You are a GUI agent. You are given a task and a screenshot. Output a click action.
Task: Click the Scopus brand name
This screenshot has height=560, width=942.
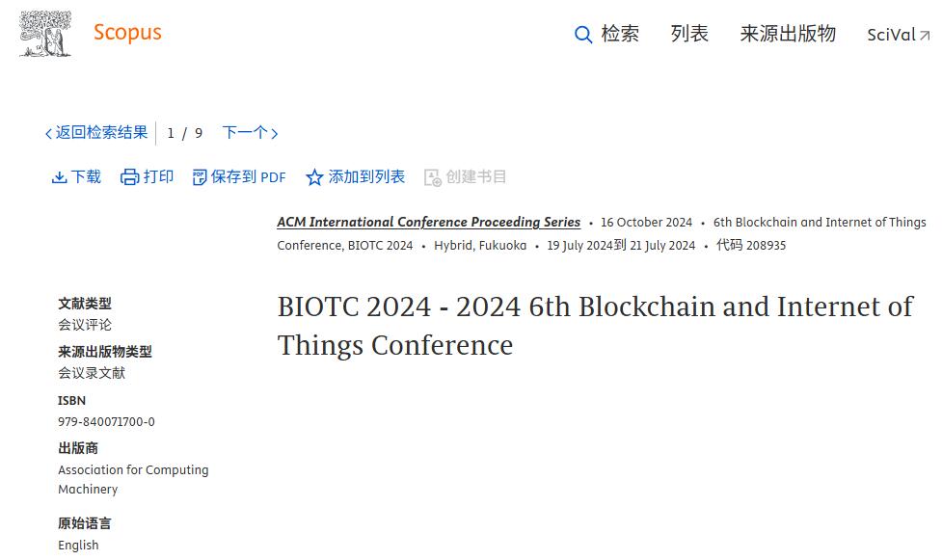127,32
